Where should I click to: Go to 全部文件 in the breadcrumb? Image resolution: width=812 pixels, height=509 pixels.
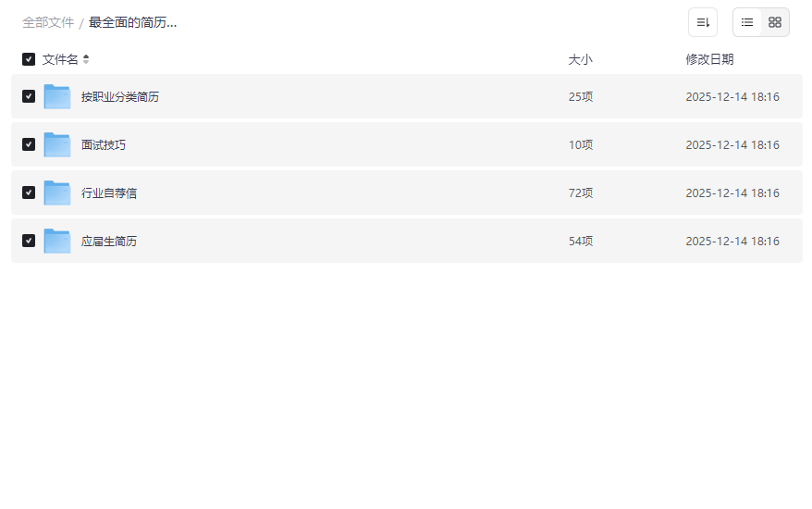click(x=48, y=22)
